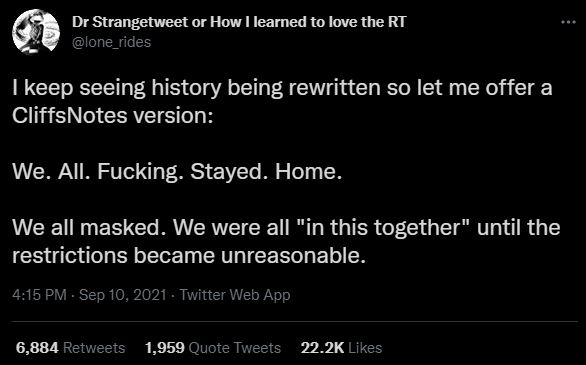The height and width of the screenshot is (365, 586).
Task: Visit the @lone_rides handle
Action: [x=111, y=42]
